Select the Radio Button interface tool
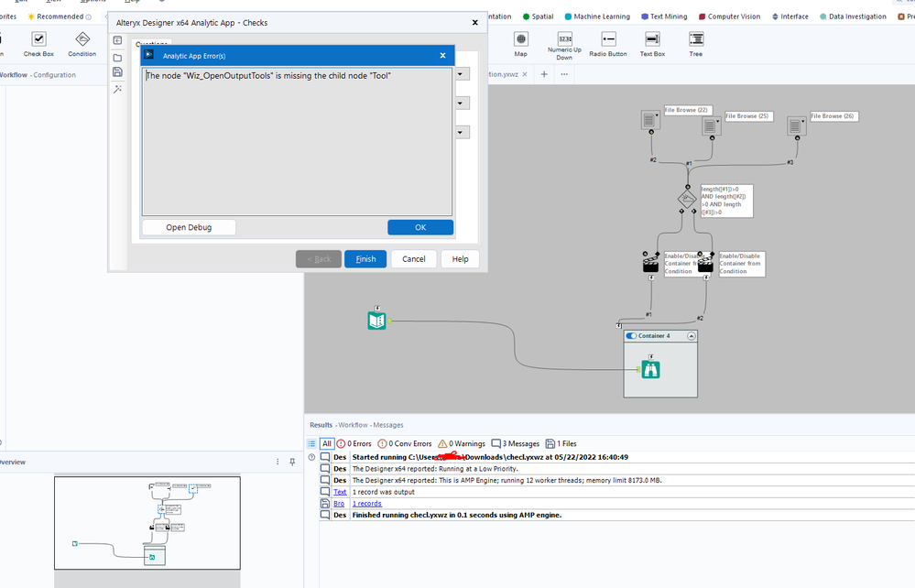This screenshot has height=588, width=915. click(x=608, y=40)
